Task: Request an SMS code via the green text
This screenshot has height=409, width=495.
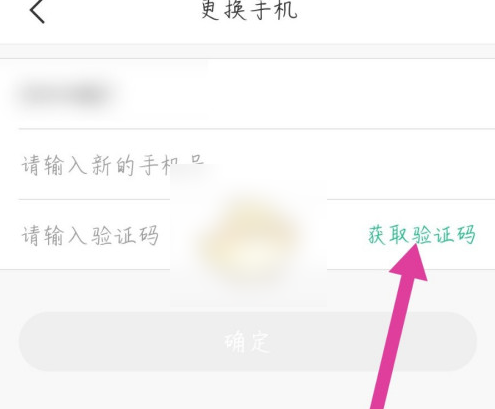Action: pyautogui.click(x=422, y=235)
